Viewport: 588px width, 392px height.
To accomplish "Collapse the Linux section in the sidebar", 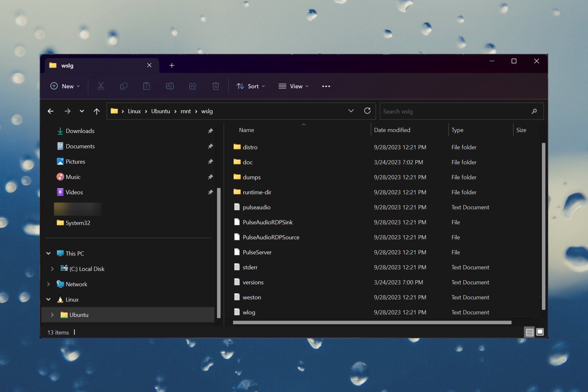I will (x=48, y=299).
